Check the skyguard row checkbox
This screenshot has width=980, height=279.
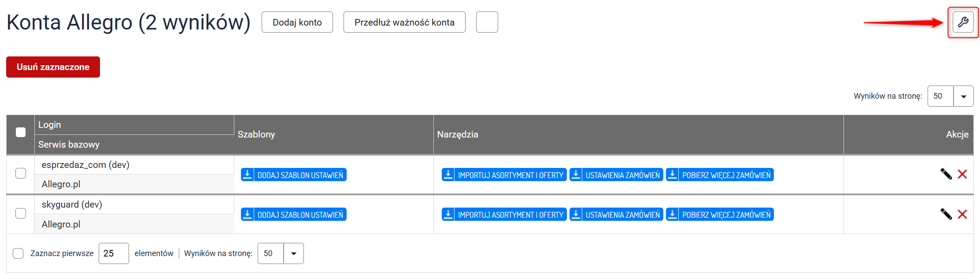pos(21,213)
